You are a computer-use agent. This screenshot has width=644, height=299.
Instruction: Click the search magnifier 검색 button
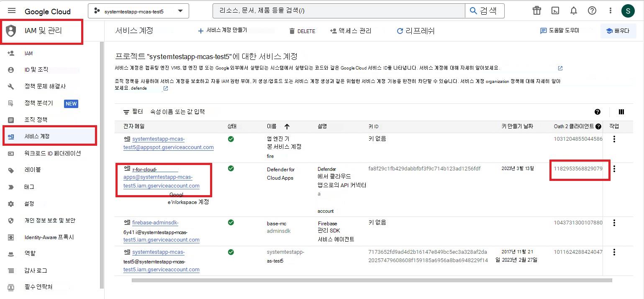point(484,11)
